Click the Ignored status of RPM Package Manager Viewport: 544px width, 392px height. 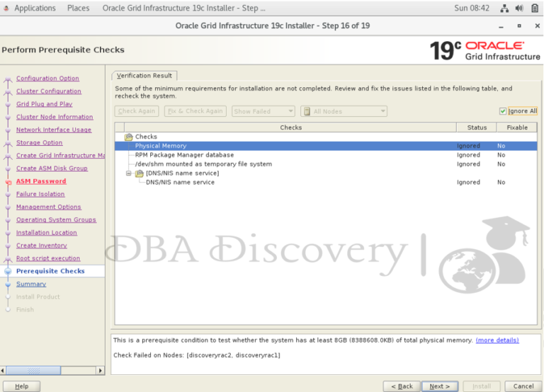coord(468,155)
